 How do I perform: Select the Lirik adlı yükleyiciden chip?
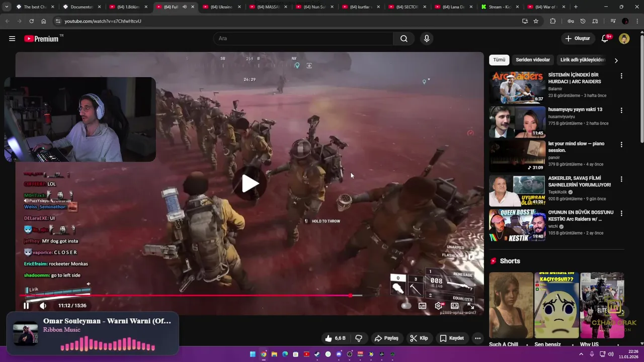583,60
